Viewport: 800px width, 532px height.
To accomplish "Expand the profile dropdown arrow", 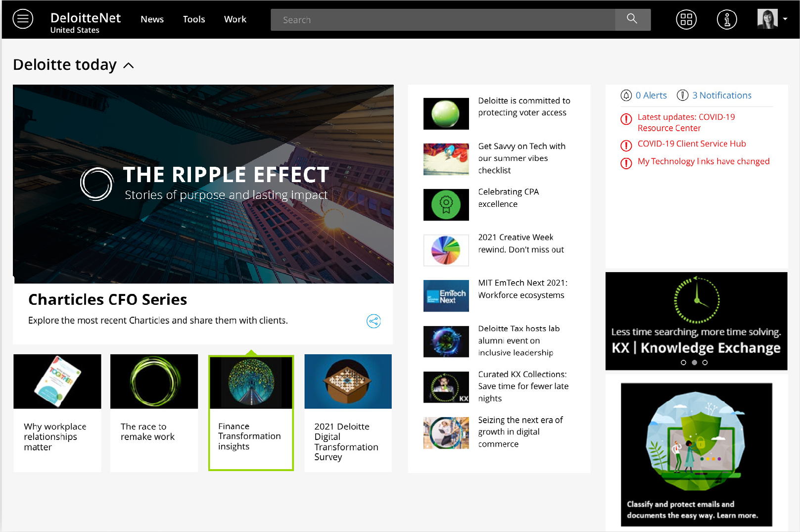I will click(x=785, y=19).
